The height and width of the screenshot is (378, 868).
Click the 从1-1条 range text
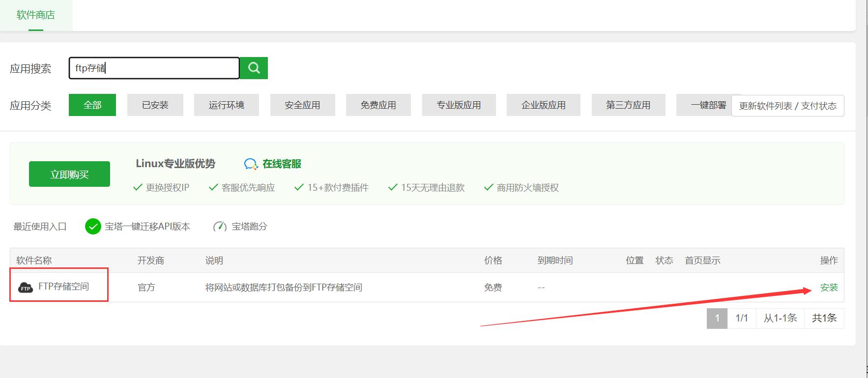pos(781,318)
